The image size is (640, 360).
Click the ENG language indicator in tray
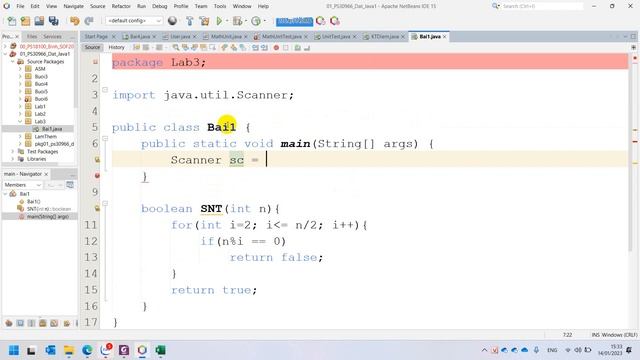pos(552,350)
